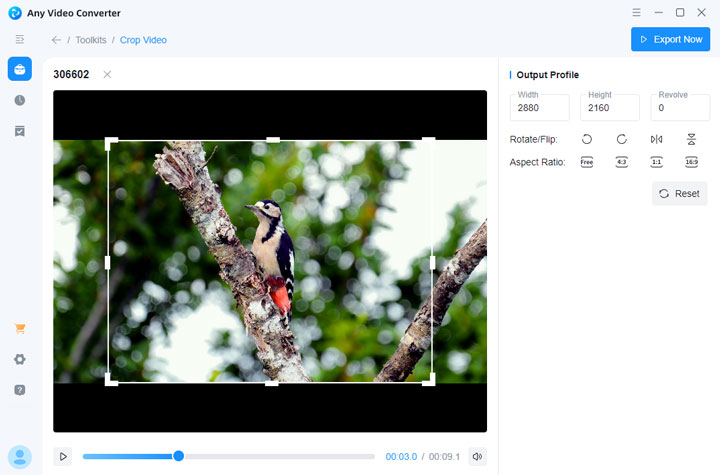Click Export Now button
720x475 pixels.
(x=670, y=40)
